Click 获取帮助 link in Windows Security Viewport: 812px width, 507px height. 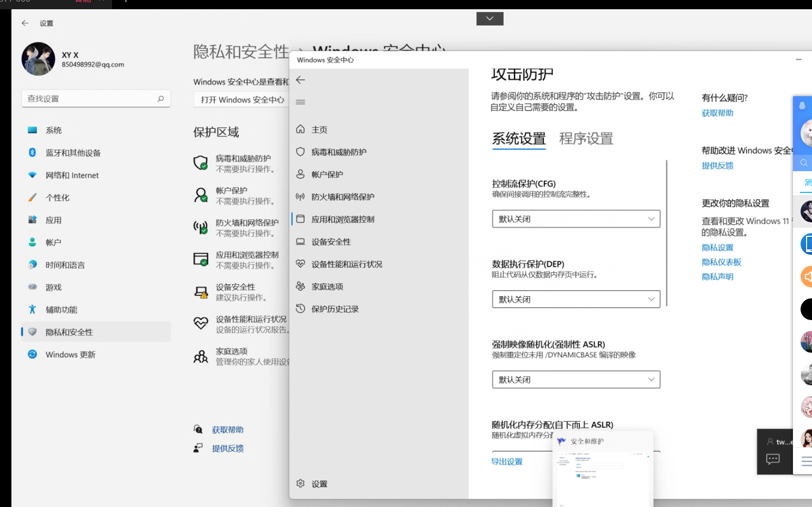point(717,113)
